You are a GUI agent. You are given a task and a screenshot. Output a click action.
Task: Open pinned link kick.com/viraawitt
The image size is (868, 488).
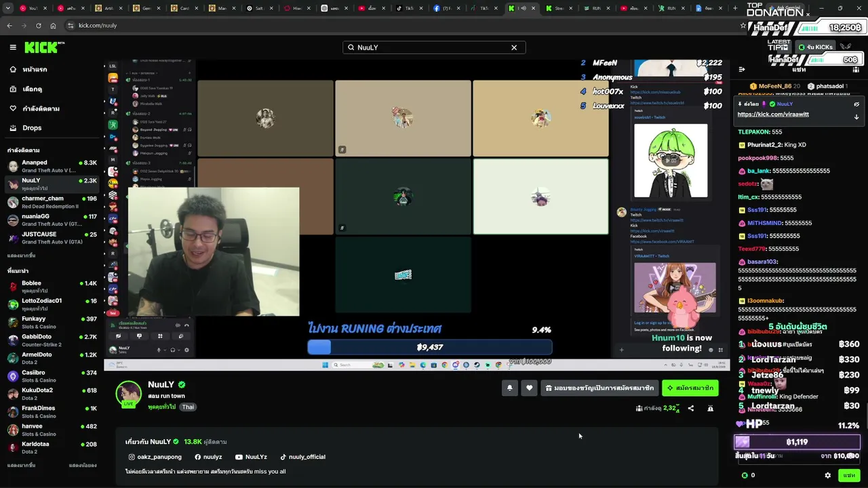(x=773, y=115)
